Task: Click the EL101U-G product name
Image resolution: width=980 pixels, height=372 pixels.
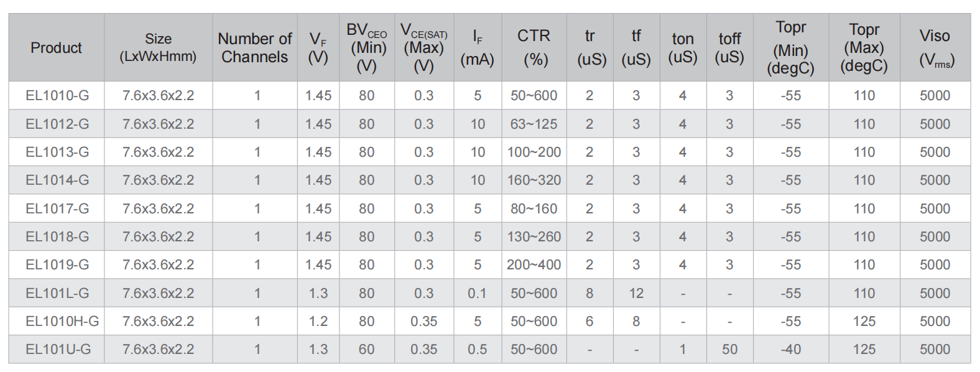Action: (57, 349)
